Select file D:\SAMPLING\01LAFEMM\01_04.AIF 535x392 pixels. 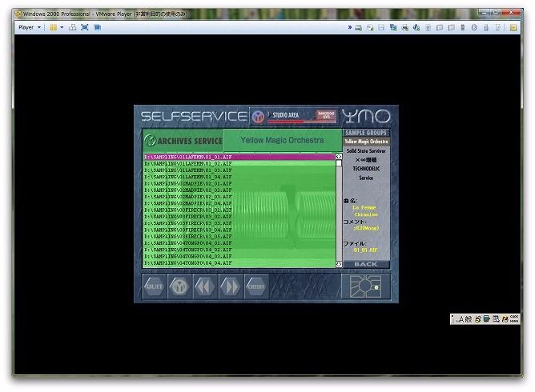[239, 177]
